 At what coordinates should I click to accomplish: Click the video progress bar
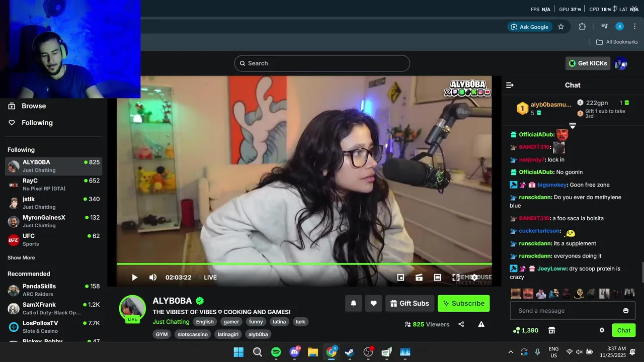pyautogui.click(x=304, y=264)
